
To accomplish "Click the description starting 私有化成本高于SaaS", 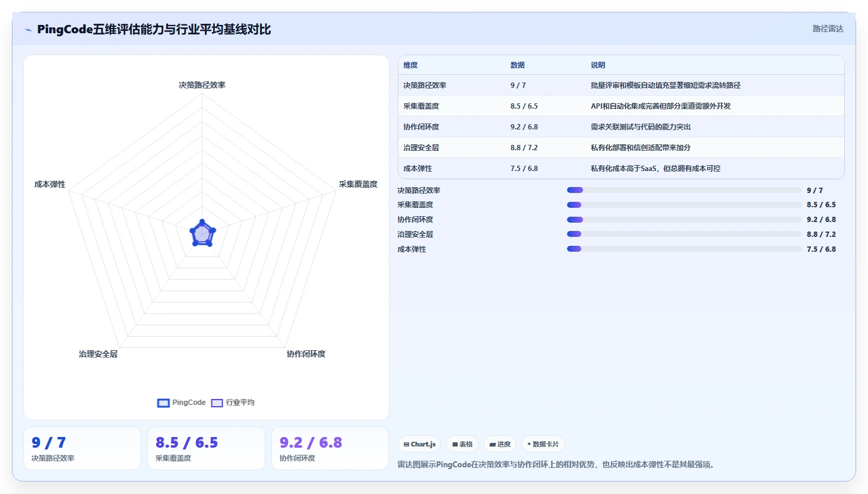I will click(655, 169).
